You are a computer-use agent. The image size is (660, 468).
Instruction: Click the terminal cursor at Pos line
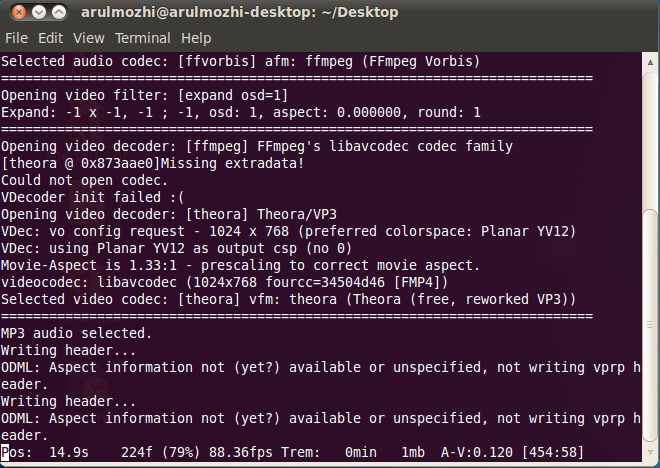point(5,452)
